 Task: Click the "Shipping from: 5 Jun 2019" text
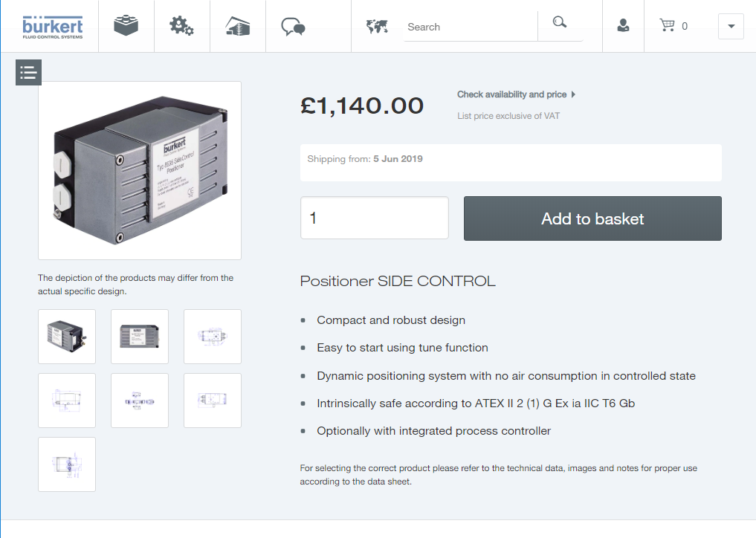click(365, 159)
